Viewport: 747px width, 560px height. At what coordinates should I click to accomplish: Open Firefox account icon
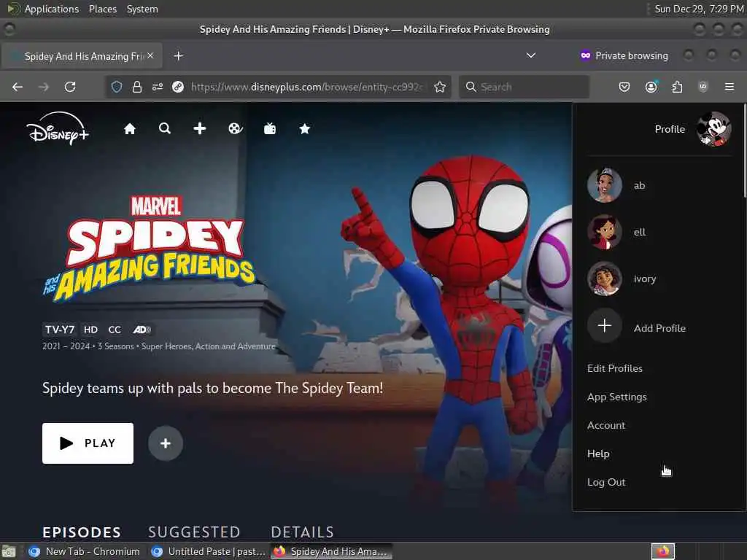651,87
